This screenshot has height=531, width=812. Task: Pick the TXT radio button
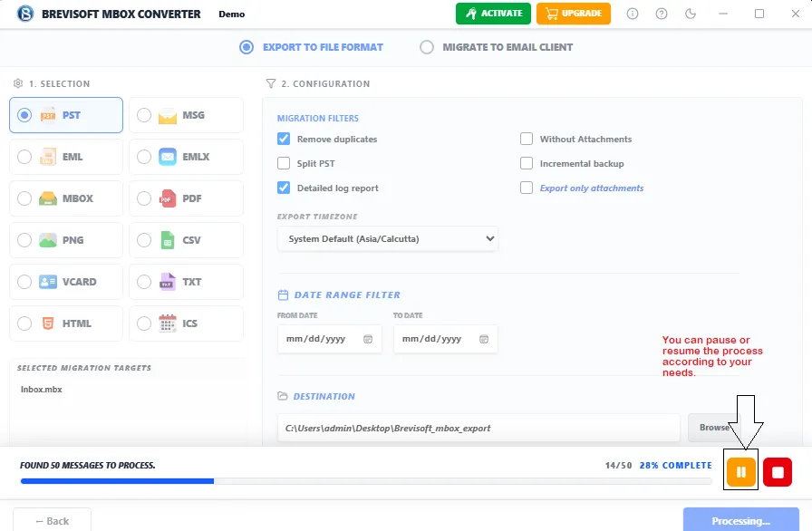pyautogui.click(x=144, y=282)
